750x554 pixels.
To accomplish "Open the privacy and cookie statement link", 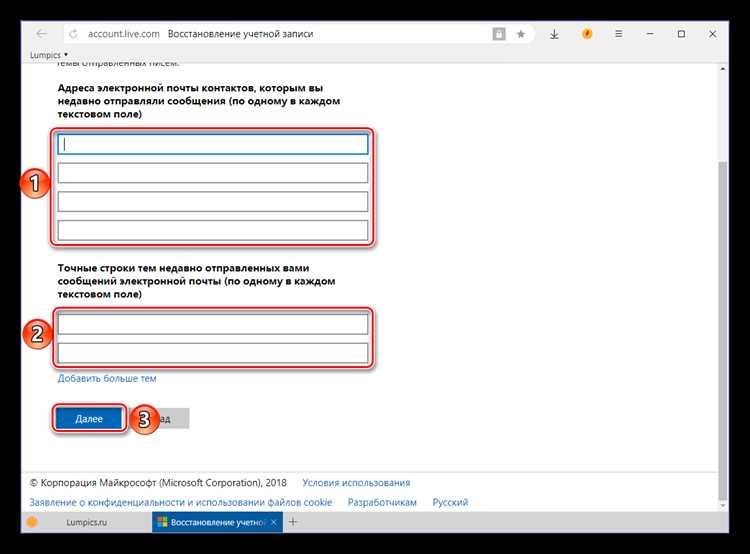I will pos(181,502).
